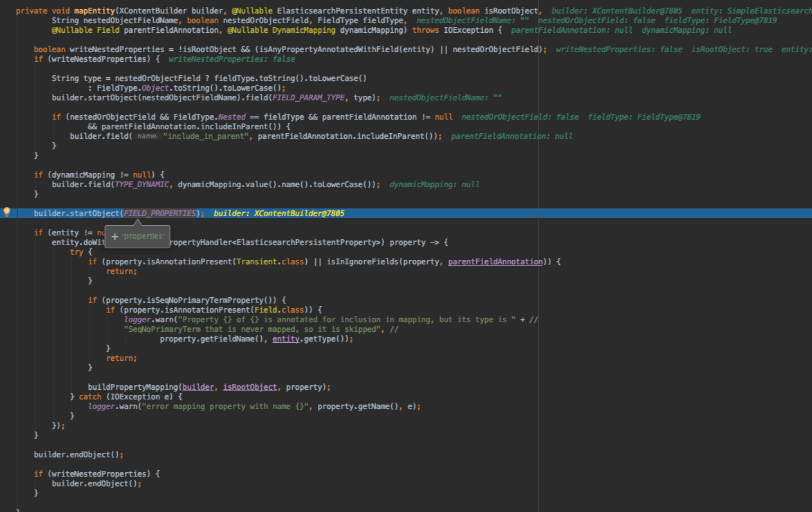Click entity.getType() argument
The height and width of the screenshot is (512, 812).
311,339
